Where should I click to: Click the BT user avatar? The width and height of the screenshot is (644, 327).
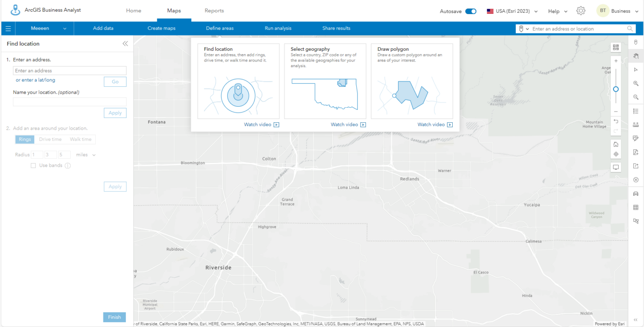(x=603, y=11)
